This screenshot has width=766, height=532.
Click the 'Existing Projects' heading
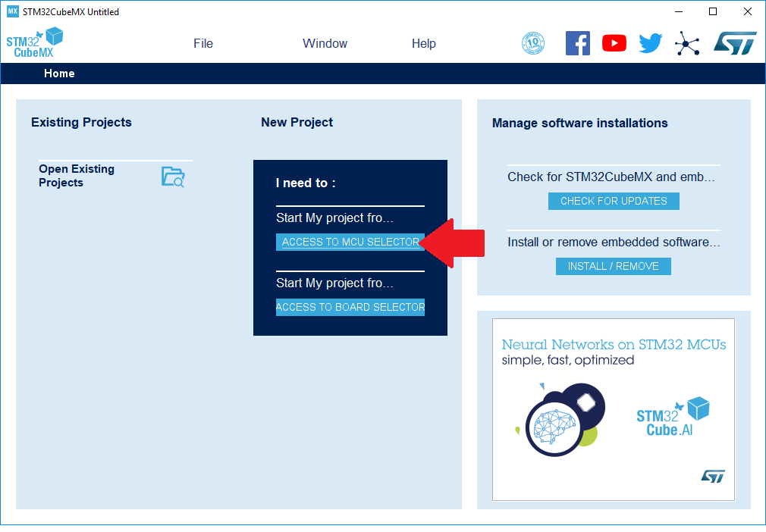click(x=81, y=123)
